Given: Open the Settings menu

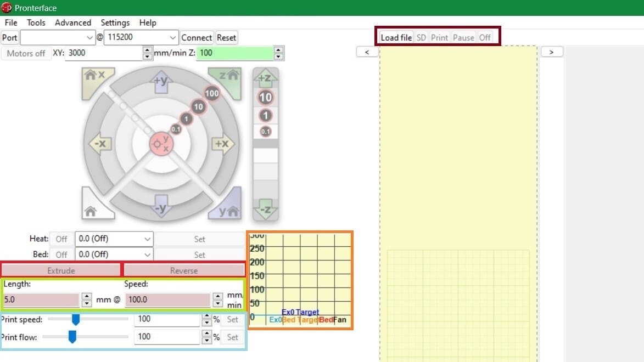Looking at the screenshot, I should coord(115,22).
